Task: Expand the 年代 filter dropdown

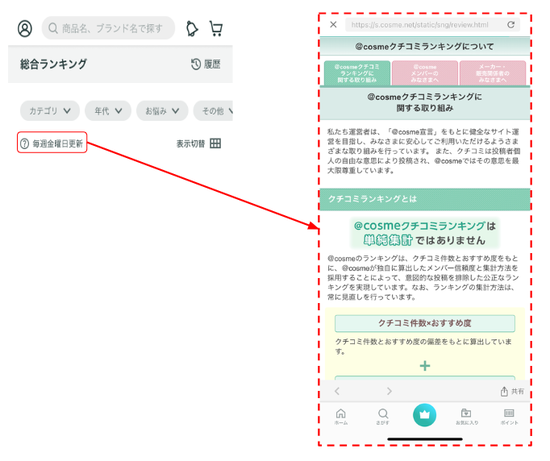Action: [108, 111]
